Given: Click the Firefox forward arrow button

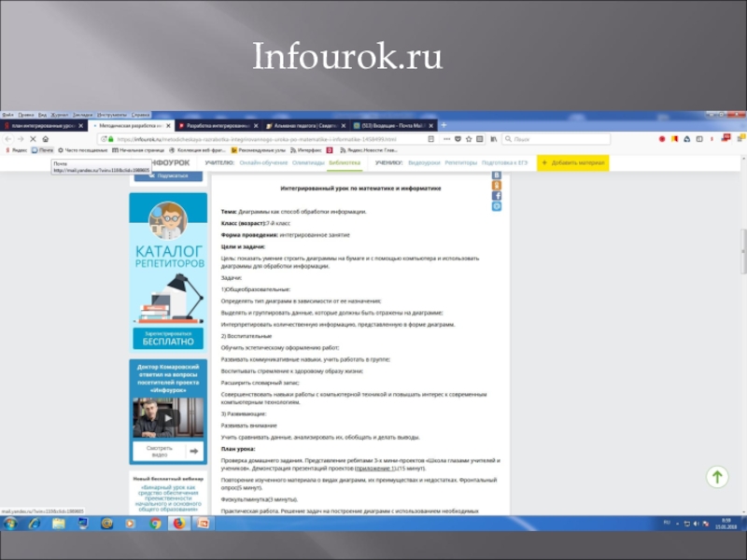Looking at the screenshot, I should [x=21, y=139].
